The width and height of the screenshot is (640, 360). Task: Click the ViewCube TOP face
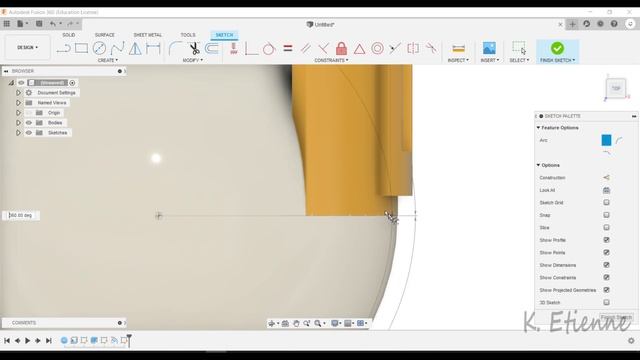tap(616, 88)
